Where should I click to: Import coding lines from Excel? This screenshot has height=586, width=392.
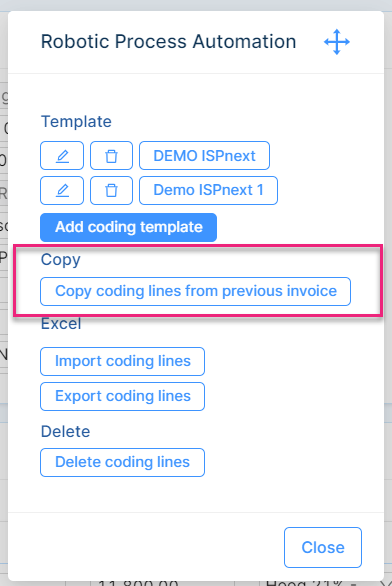pyautogui.click(x=123, y=361)
